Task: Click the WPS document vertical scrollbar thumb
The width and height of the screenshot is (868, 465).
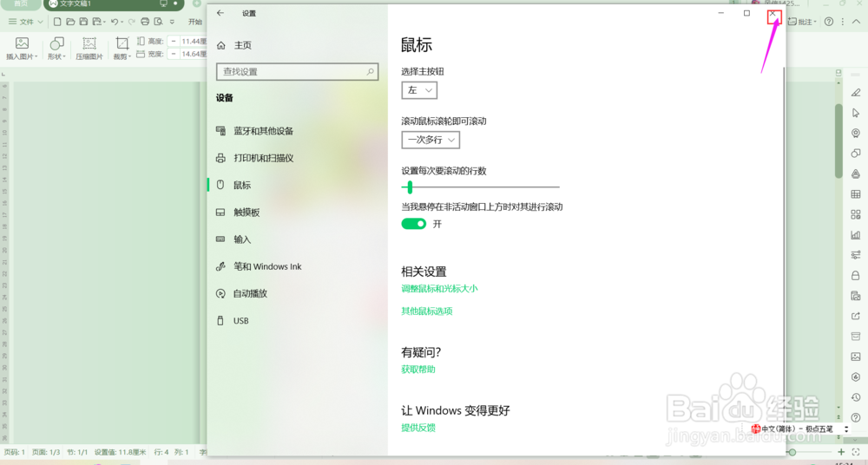Action: pyautogui.click(x=838, y=141)
